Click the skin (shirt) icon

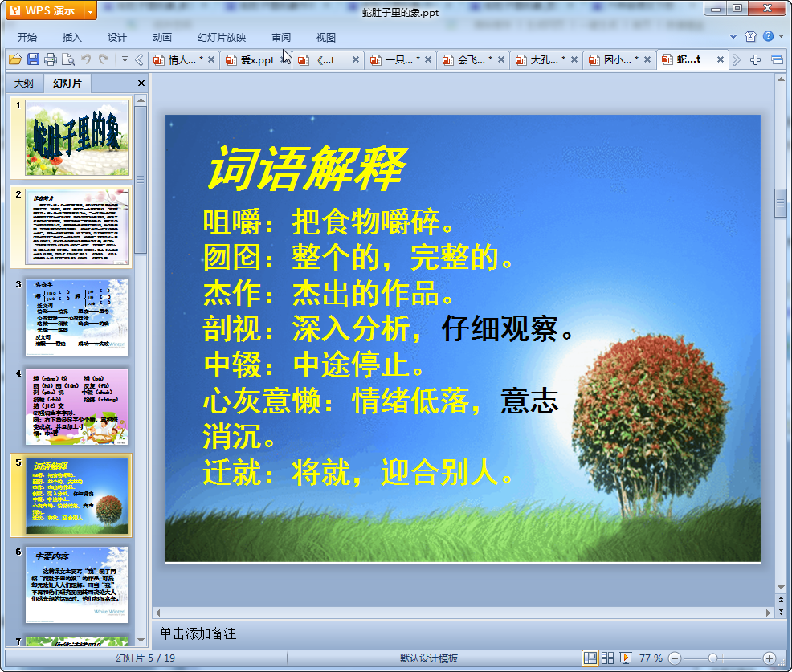(751, 37)
